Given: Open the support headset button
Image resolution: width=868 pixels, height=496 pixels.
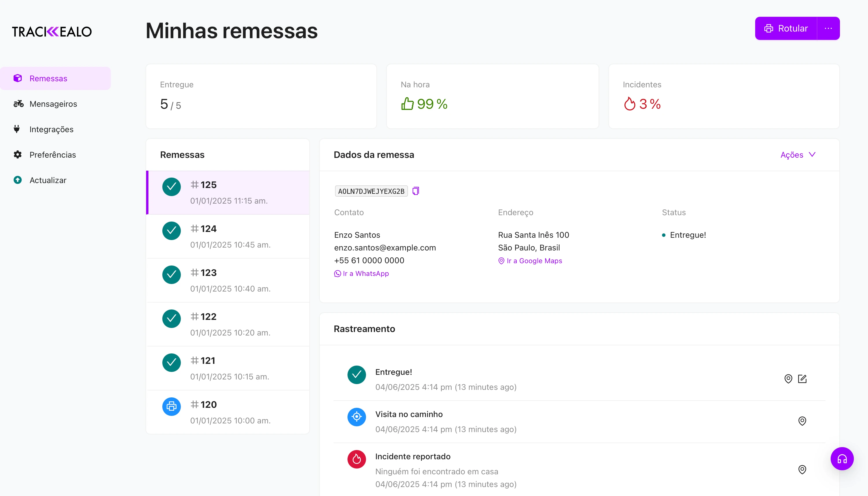Looking at the screenshot, I should 842,458.
